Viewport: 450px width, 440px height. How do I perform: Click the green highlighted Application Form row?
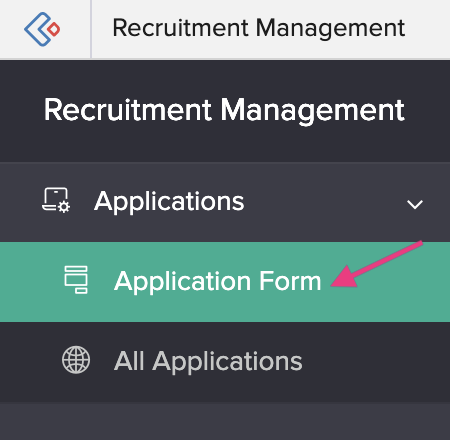[225, 282]
